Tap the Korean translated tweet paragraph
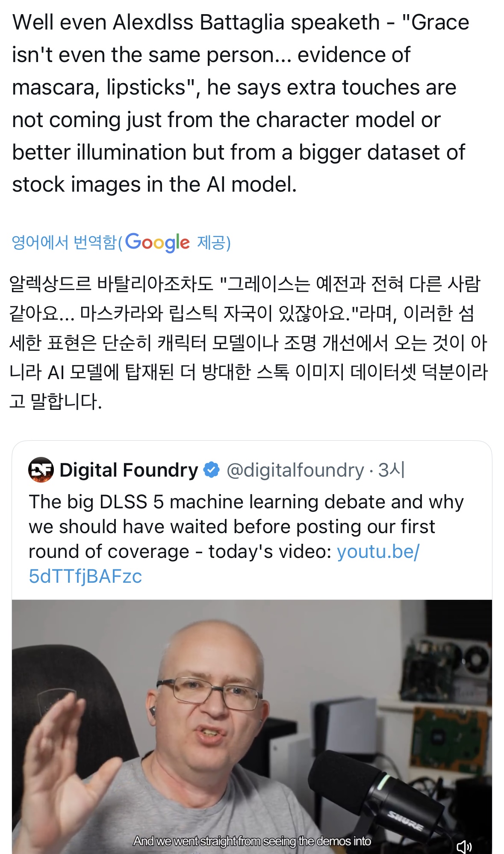The width and height of the screenshot is (504, 854). (x=248, y=342)
